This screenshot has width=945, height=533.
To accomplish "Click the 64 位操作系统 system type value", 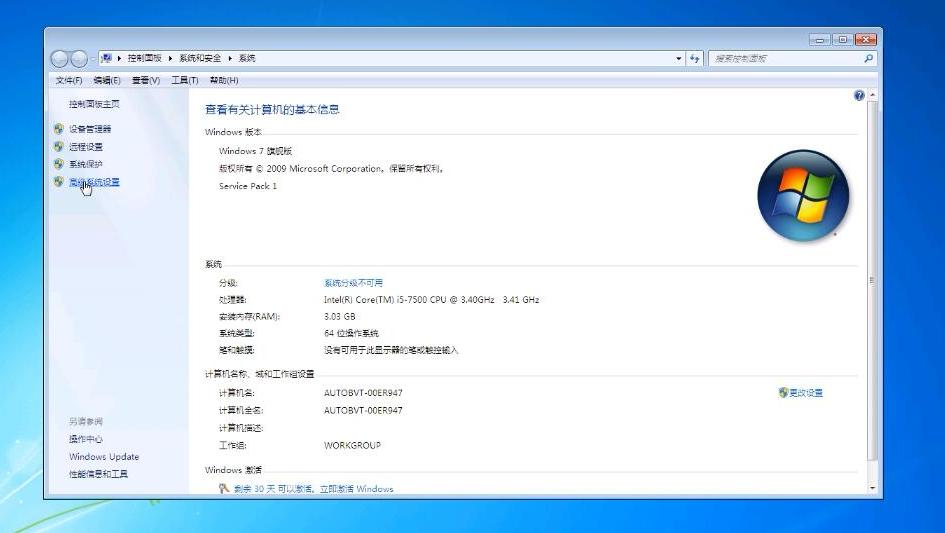I will click(351, 333).
